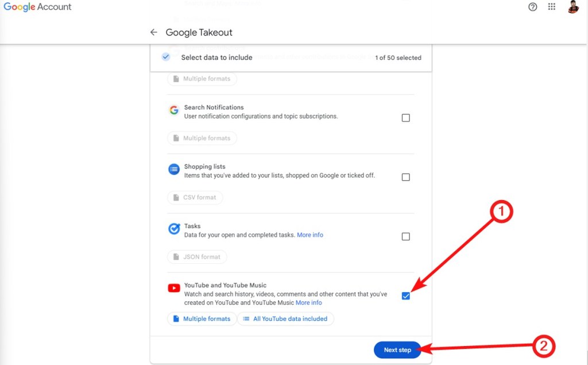Click the CSV format chip

[x=195, y=198]
